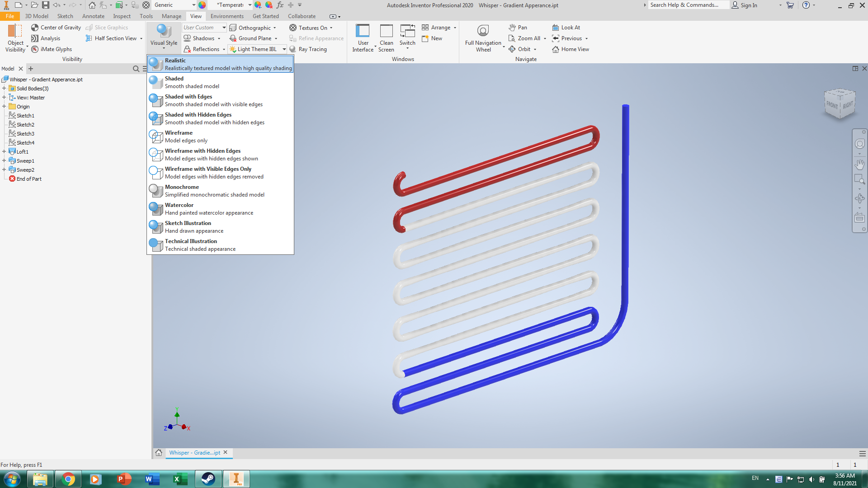Select Watercolor visual style option
The width and height of the screenshot is (868, 488).
coord(221,209)
